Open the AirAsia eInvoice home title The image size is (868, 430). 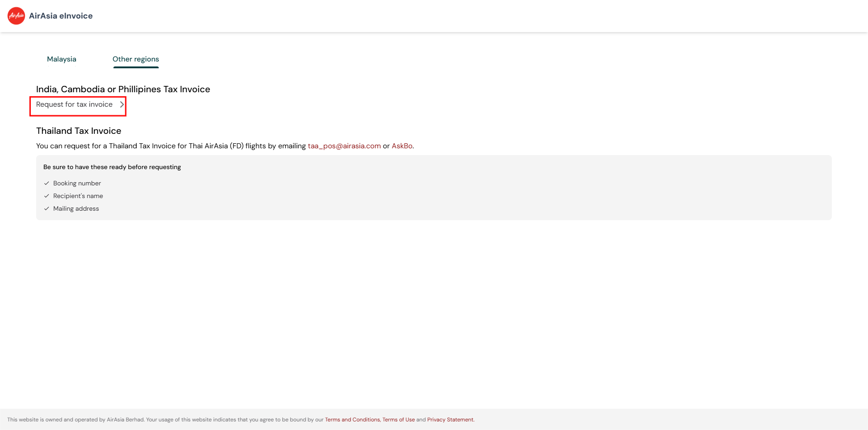(x=61, y=16)
